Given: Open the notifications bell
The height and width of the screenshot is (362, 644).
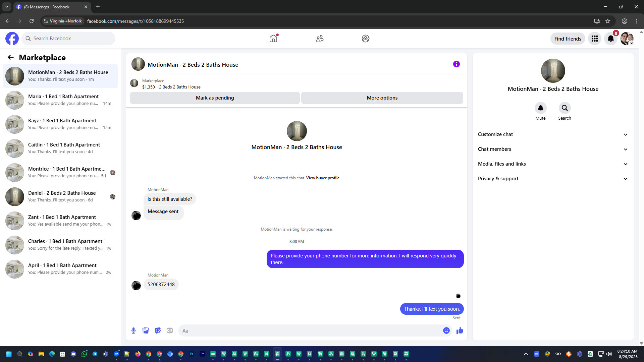Looking at the screenshot, I should [x=610, y=39].
